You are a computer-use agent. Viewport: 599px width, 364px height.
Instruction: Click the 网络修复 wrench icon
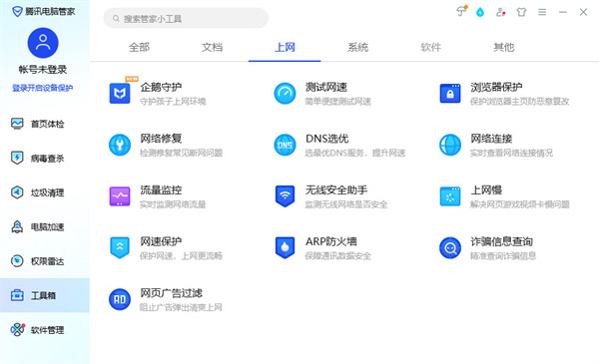point(120,145)
